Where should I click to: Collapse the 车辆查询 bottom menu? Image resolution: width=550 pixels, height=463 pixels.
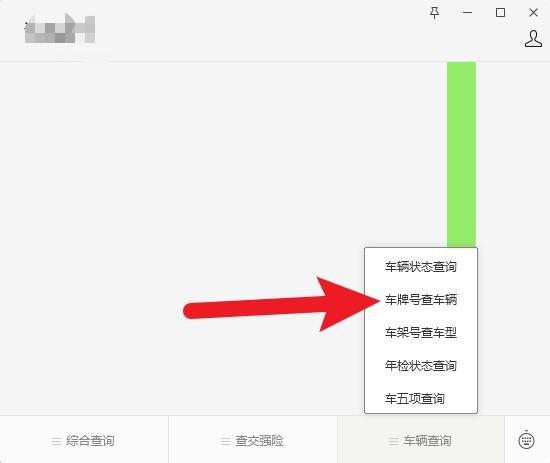point(421,441)
